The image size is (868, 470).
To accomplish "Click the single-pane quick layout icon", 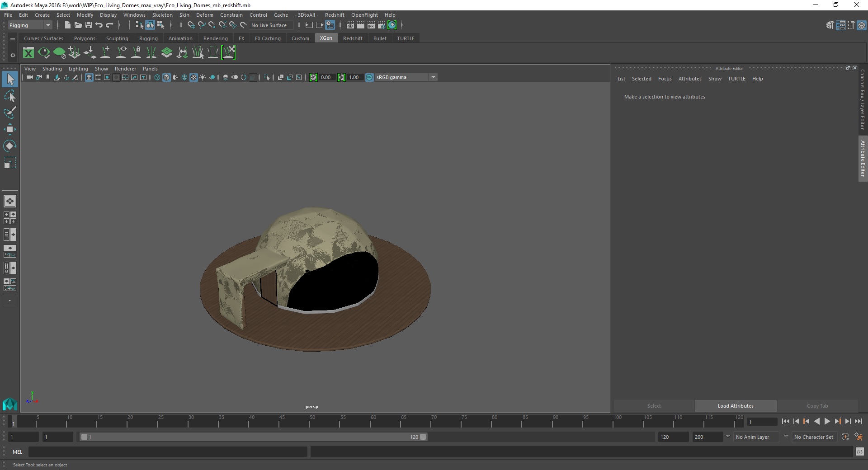I will [x=9, y=201].
